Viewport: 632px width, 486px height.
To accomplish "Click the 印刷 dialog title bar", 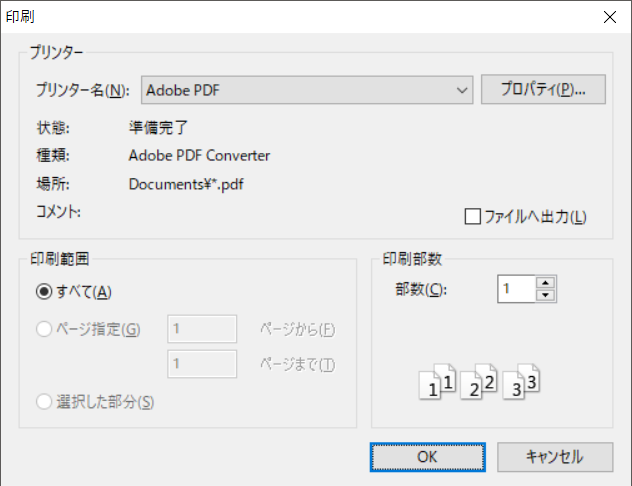I will (x=298, y=17).
